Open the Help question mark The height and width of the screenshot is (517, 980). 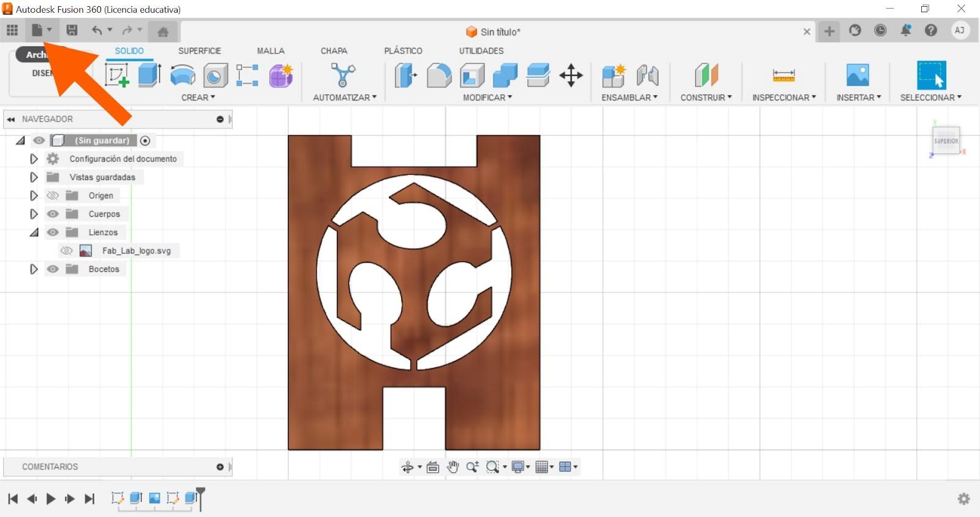(x=931, y=31)
